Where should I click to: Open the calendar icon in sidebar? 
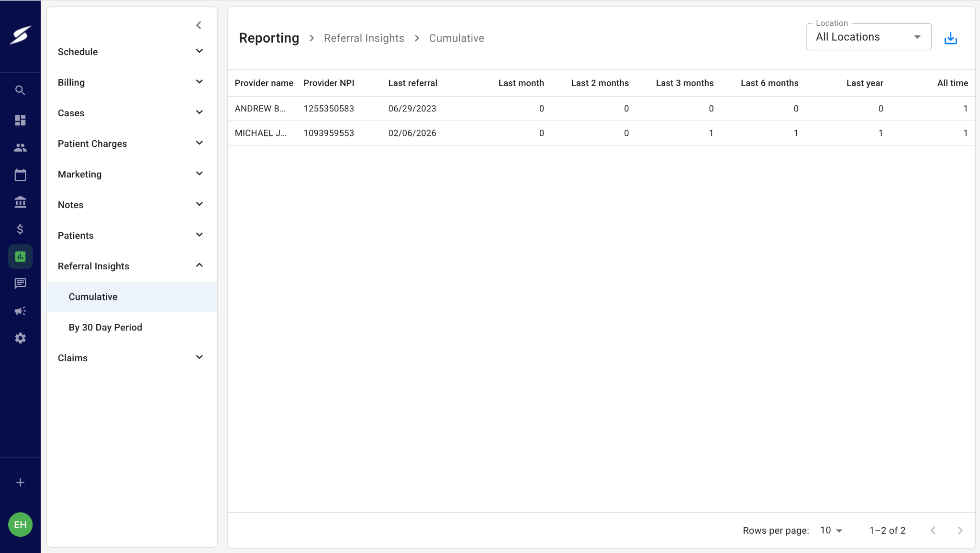[x=20, y=175]
